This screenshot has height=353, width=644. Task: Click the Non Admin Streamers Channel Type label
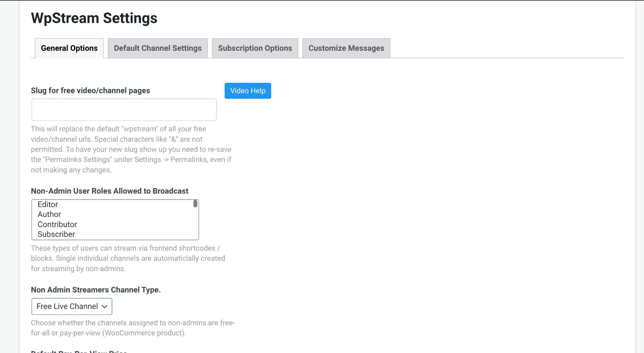coord(96,290)
